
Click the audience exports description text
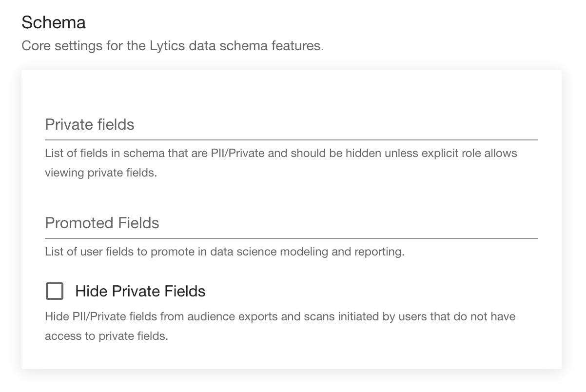(x=280, y=317)
